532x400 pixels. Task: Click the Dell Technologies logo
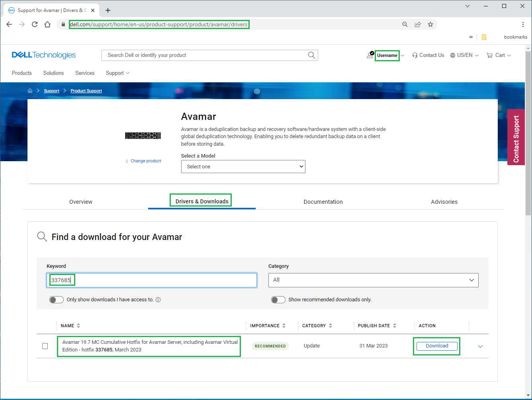click(x=43, y=55)
